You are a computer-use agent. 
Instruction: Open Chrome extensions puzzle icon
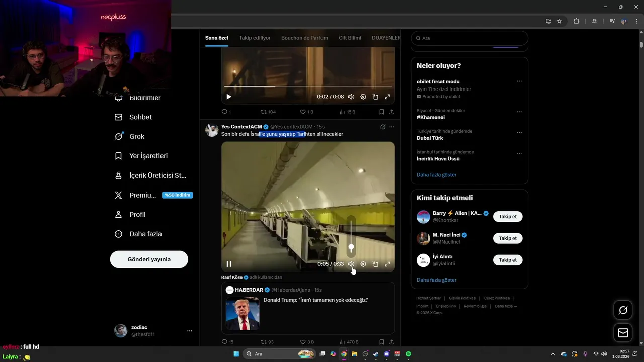[x=577, y=21]
